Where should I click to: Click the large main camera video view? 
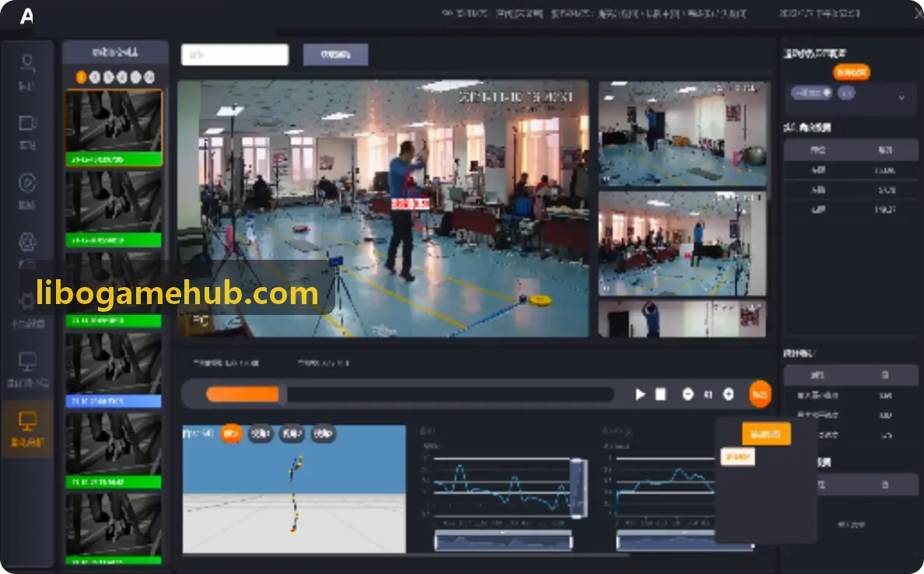383,208
